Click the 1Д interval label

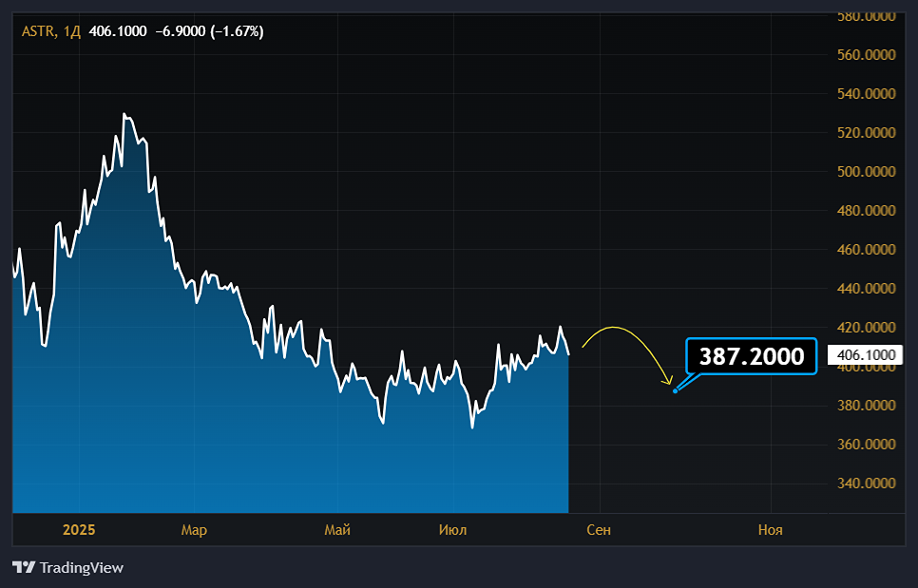pos(71,31)
